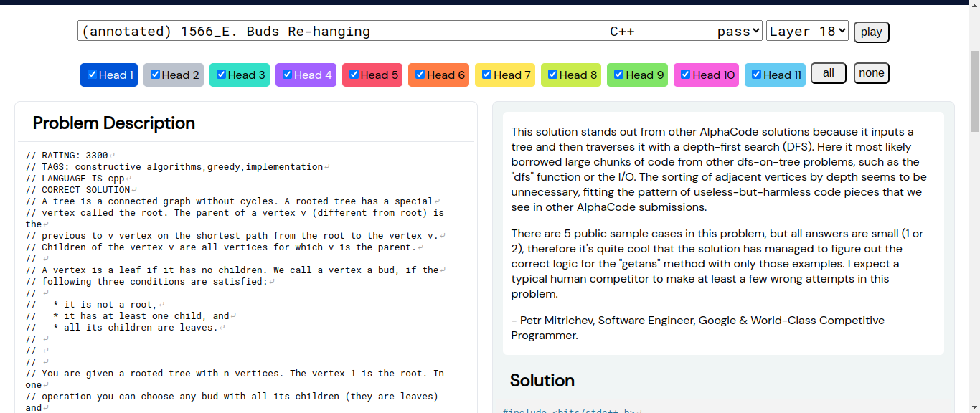Screen dimensions: 980x413
Task: Click the play button
Action: [x=872, y=32]
